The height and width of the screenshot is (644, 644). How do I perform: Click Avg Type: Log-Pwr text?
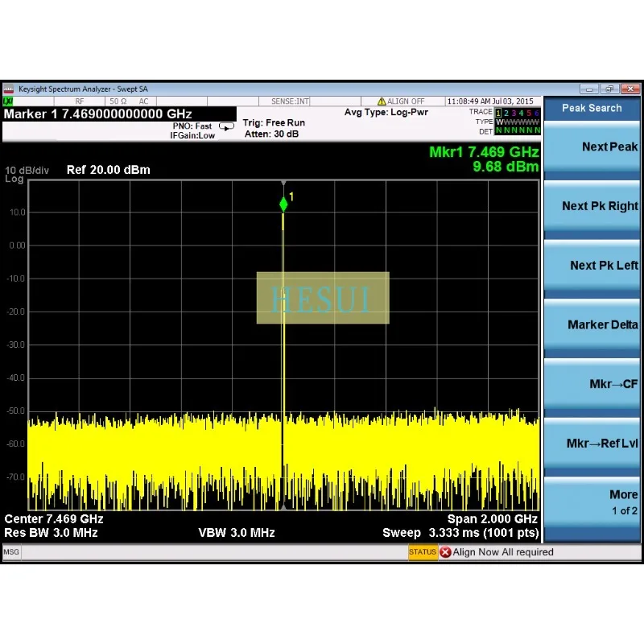point(386,113)
